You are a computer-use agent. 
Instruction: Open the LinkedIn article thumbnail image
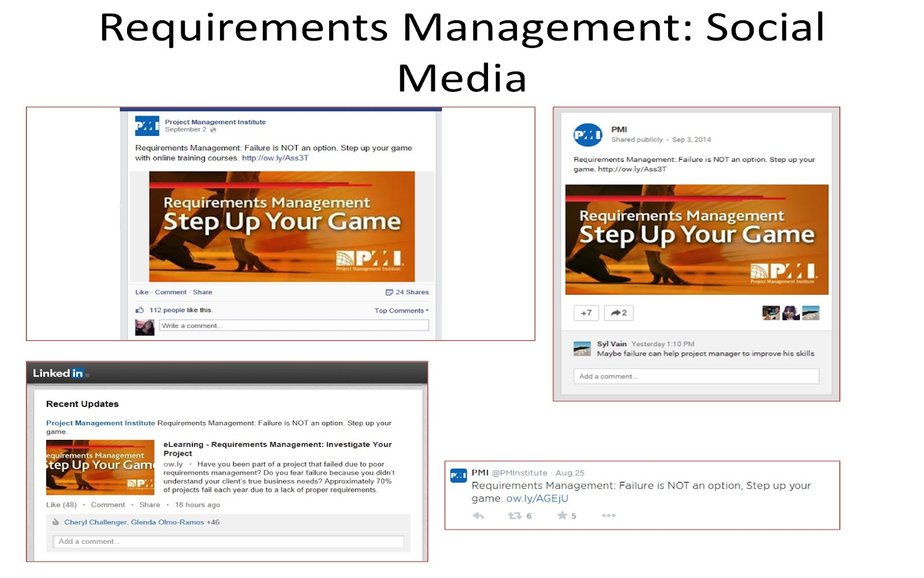coord(100,468)
